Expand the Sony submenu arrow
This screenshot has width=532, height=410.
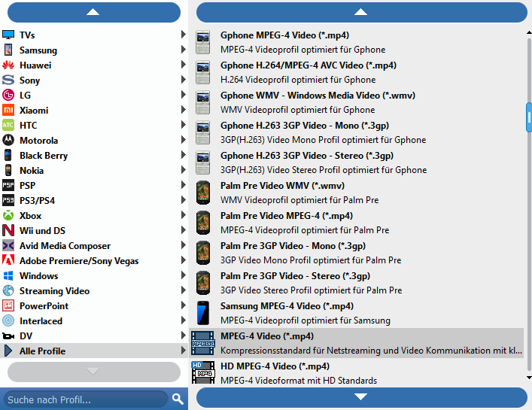pos(183,80)
